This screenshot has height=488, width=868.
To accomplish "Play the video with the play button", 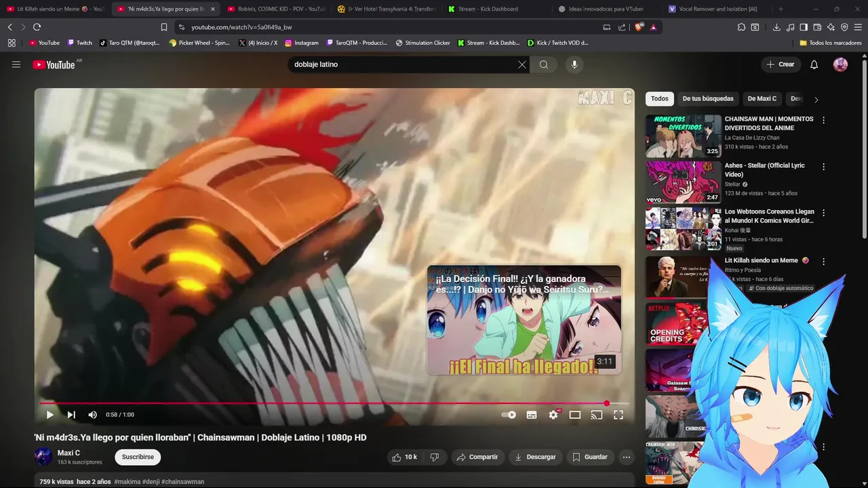I will 50,415.
